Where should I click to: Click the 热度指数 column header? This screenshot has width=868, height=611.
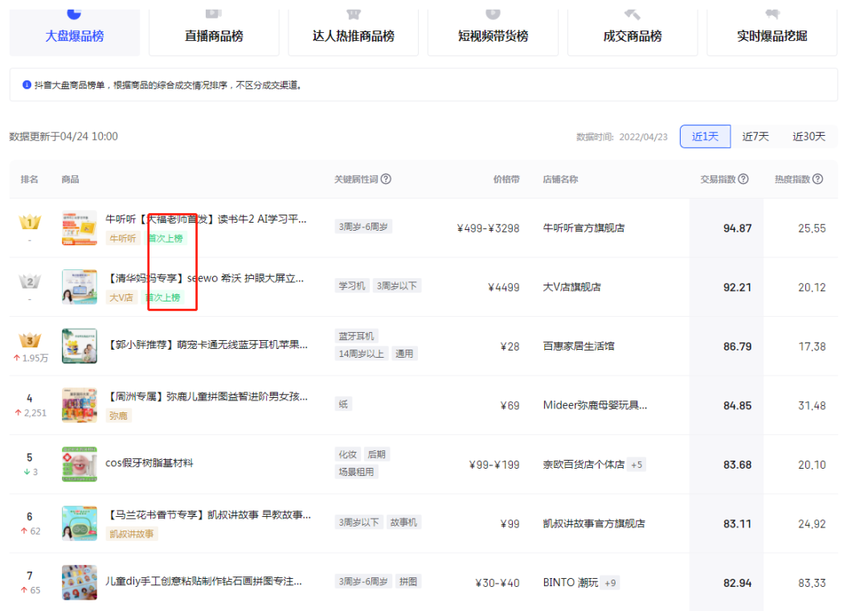[x=792, y=179]
